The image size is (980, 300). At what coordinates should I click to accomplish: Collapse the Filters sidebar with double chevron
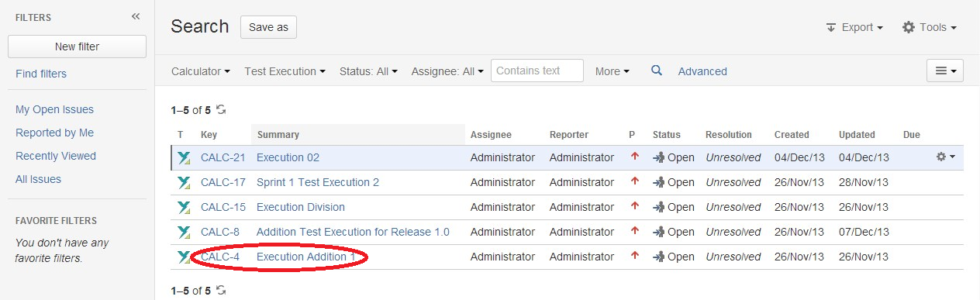point(136,16)
